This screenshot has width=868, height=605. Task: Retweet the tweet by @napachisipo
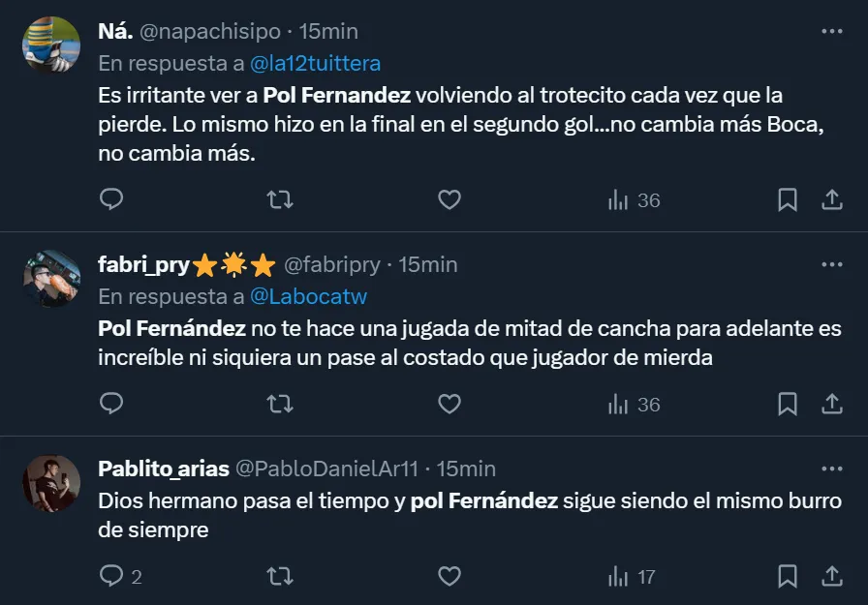(280, 200)
